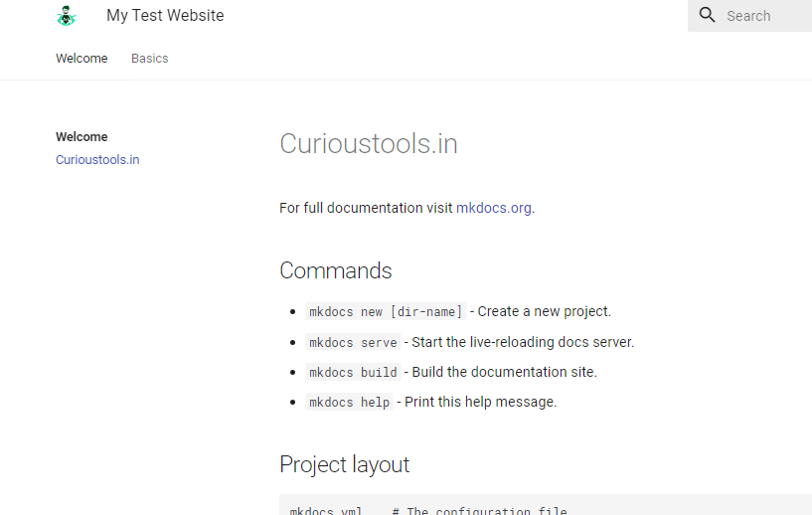Click the Curioustools.in page heading

click(x=369, y=143)
